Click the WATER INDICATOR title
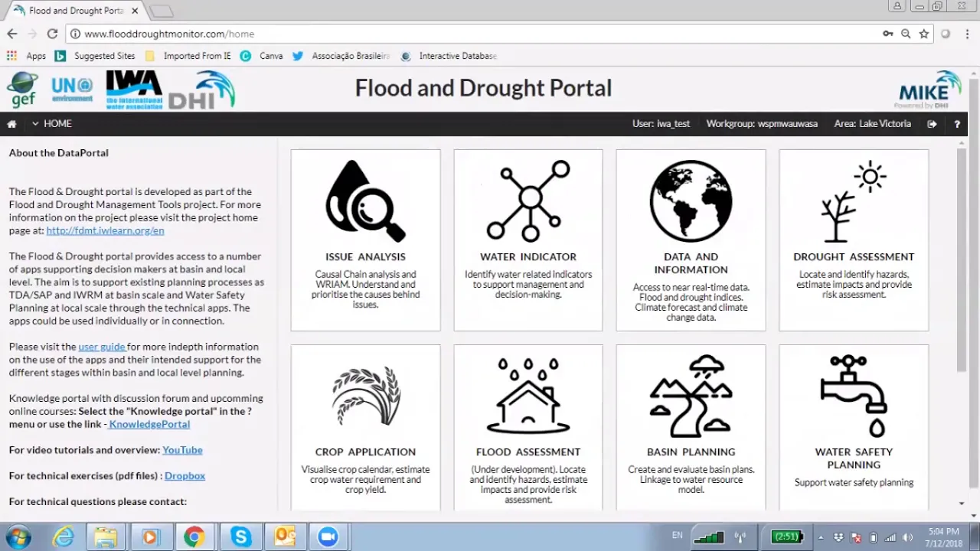This screenshot has height=551, width=980. (x=528, y=257)
